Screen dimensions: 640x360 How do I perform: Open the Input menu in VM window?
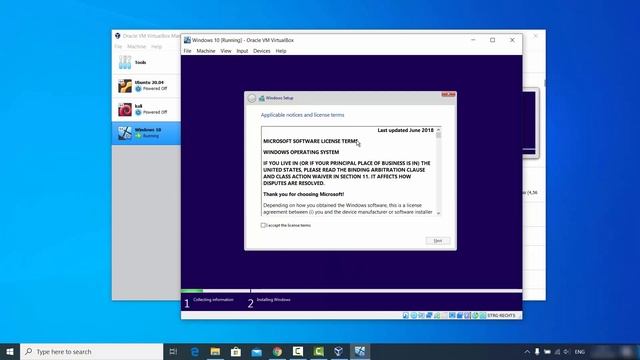click(242, 51)
